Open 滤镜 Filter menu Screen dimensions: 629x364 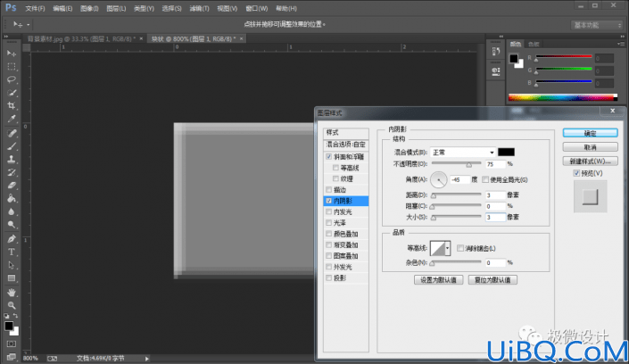[x=199, y=8]
